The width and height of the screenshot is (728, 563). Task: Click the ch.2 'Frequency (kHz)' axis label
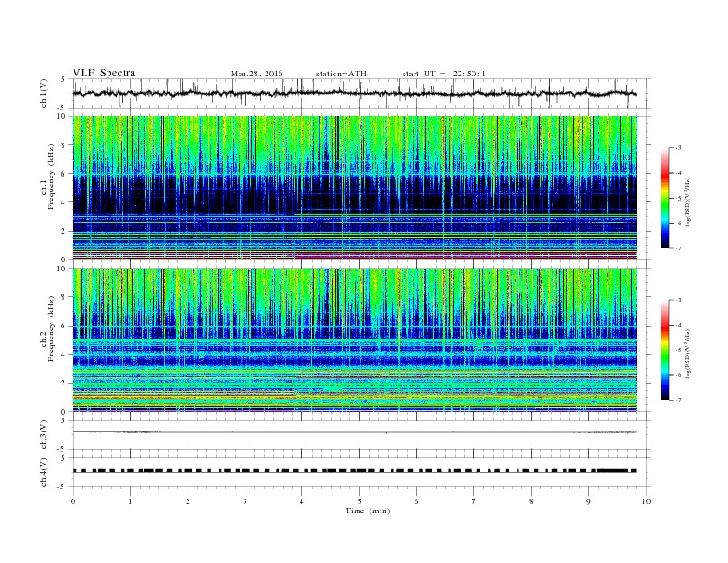[x=51, y=327]
